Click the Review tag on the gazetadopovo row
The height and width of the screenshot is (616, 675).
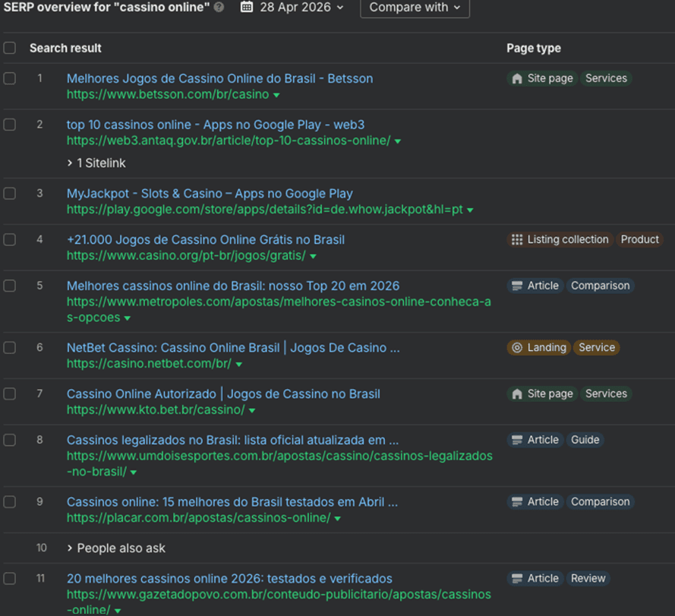[x=588, y=579]
